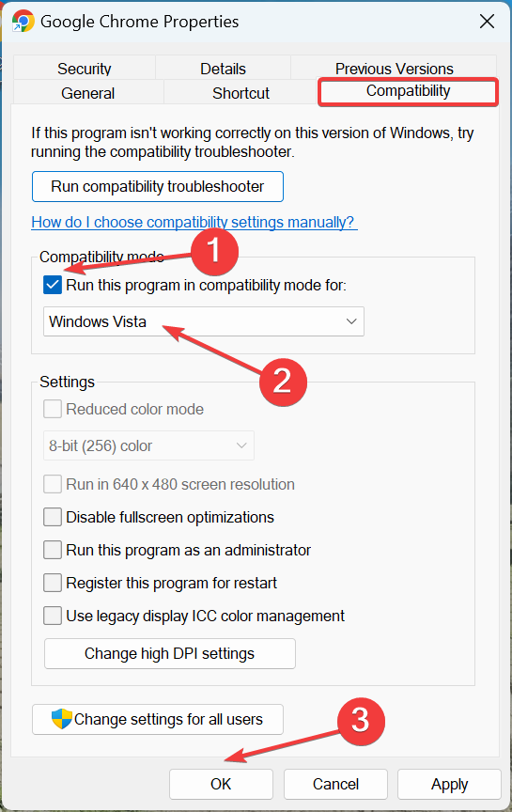Image resolution: width=512 pixels, height=812 pixels.
Task: Open the Shortcut tab
Action: point(240,93)
